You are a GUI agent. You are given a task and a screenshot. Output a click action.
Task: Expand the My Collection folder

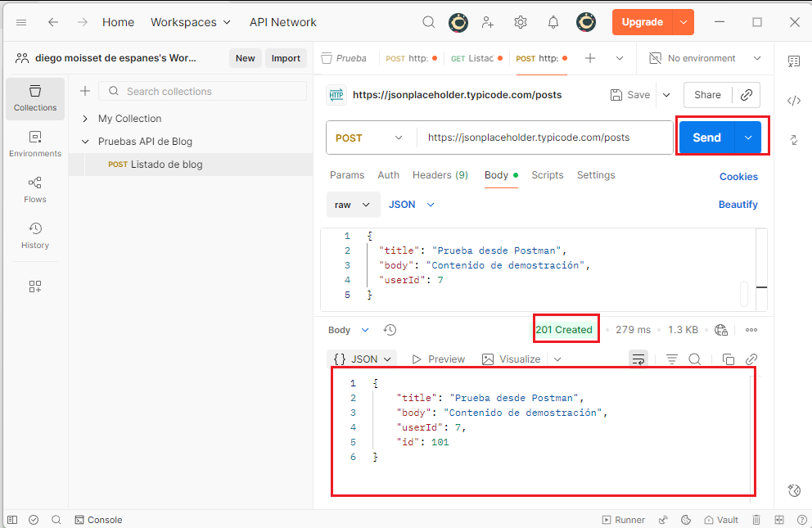(85, 119)
